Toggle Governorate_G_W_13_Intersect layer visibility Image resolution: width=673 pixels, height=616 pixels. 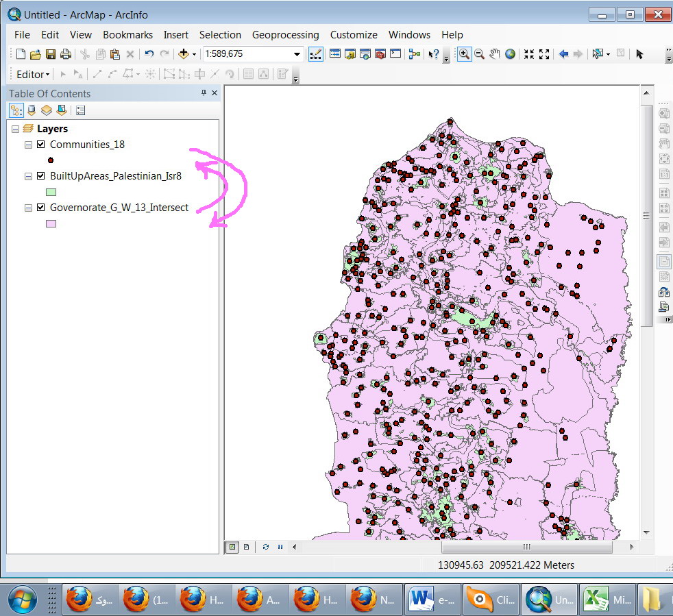40,208
